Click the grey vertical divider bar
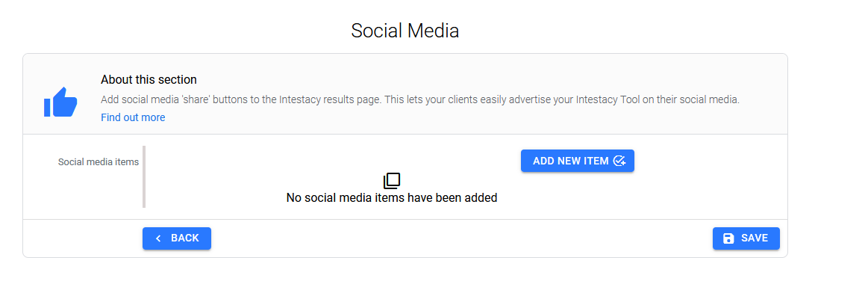This screenshot has height=302, width=868. [x=144, y=176]
